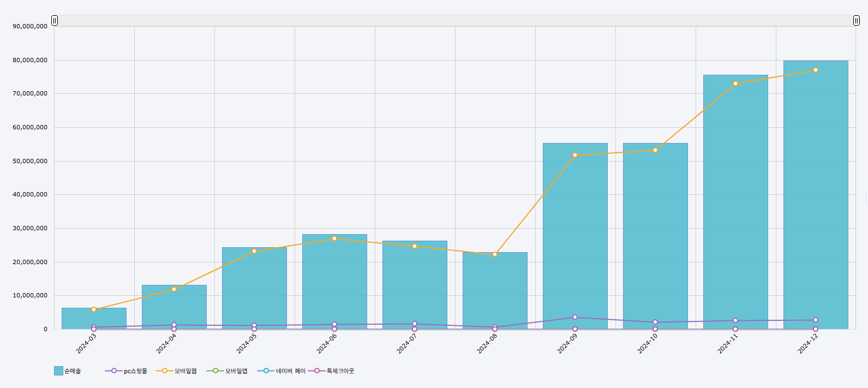Toggle the pc쇼핑몰 series legend marker
Viewport: 868px width, 388px height.
click(x=114, y=371)
